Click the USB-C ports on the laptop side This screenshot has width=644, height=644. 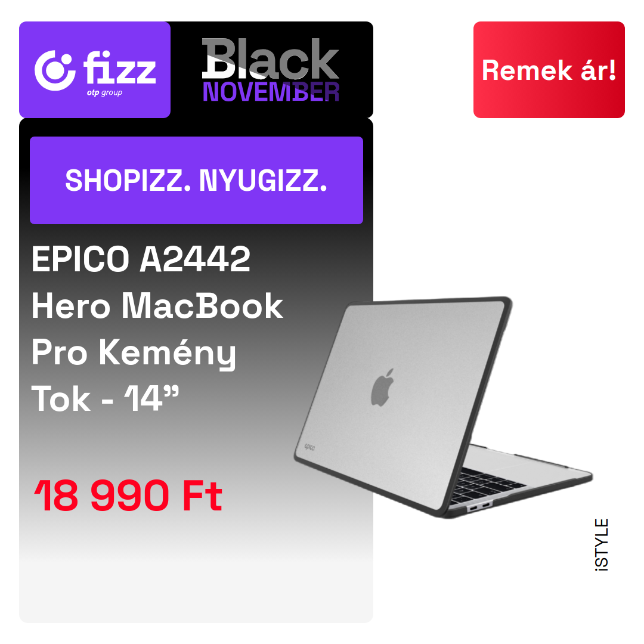479,507
